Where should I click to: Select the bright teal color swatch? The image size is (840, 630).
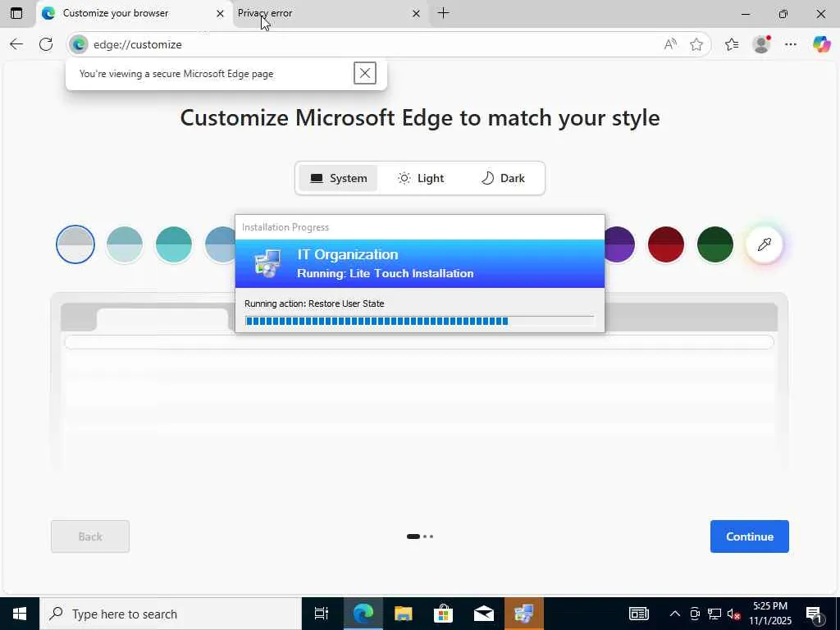click(174, 244)
